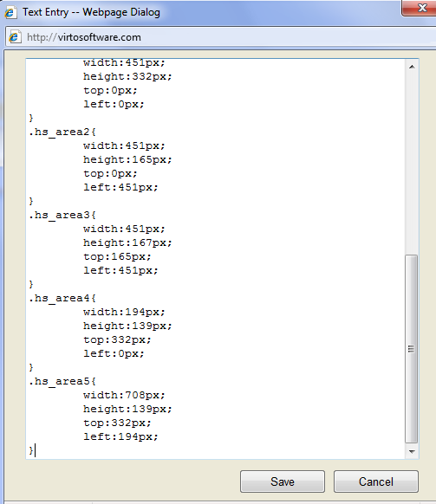
Task: Click the Cancel button
Action: (x=376, y=481)
